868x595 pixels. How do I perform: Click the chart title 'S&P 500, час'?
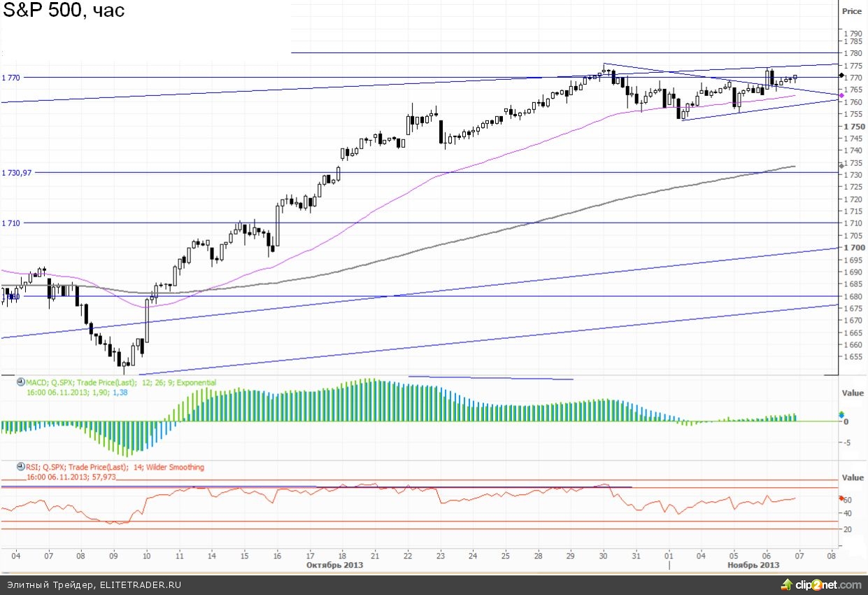(64, 12)
